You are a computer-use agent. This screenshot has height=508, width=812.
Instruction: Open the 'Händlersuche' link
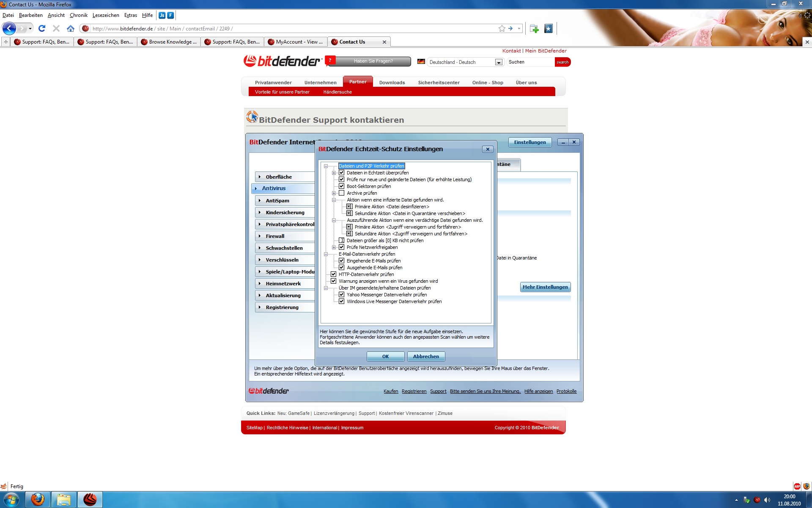337,92
